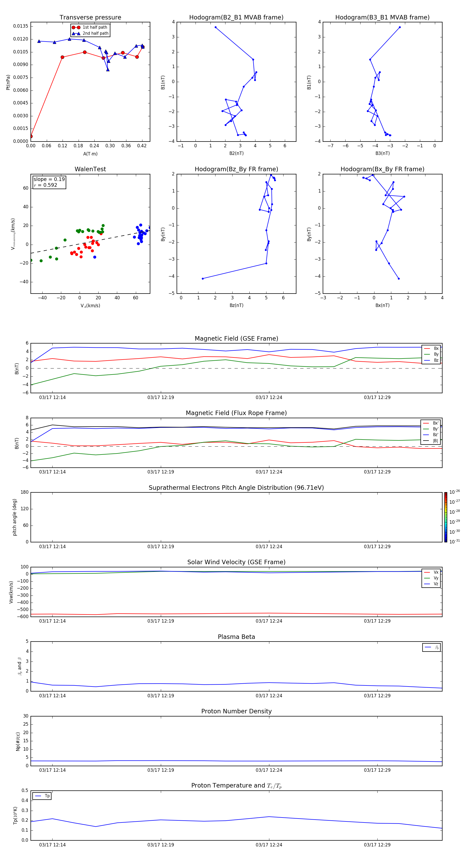The width and height of the screenshot is (473, 868).
Task: Click 'Hodogram(B3_B1 MVAB frame)' title
Action: 382,18
